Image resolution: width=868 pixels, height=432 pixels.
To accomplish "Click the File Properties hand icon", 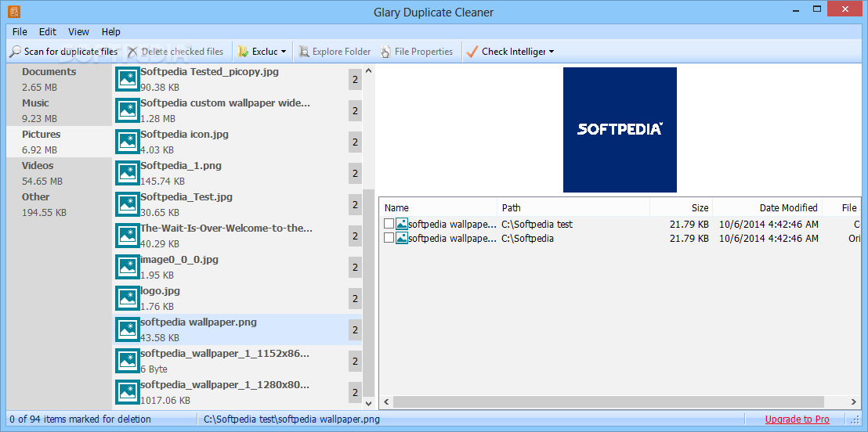I will pos(386,52).
